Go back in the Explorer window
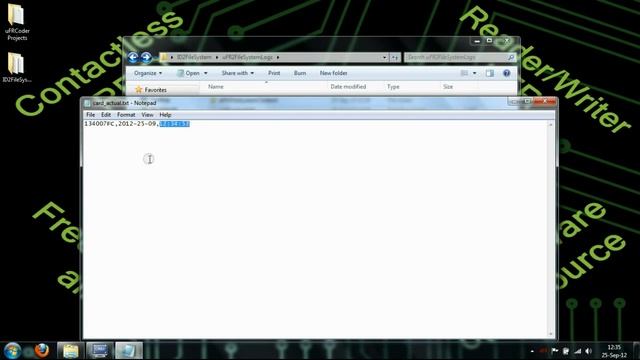The width and height of the screenshot is (640, 360). coord(133,58)
